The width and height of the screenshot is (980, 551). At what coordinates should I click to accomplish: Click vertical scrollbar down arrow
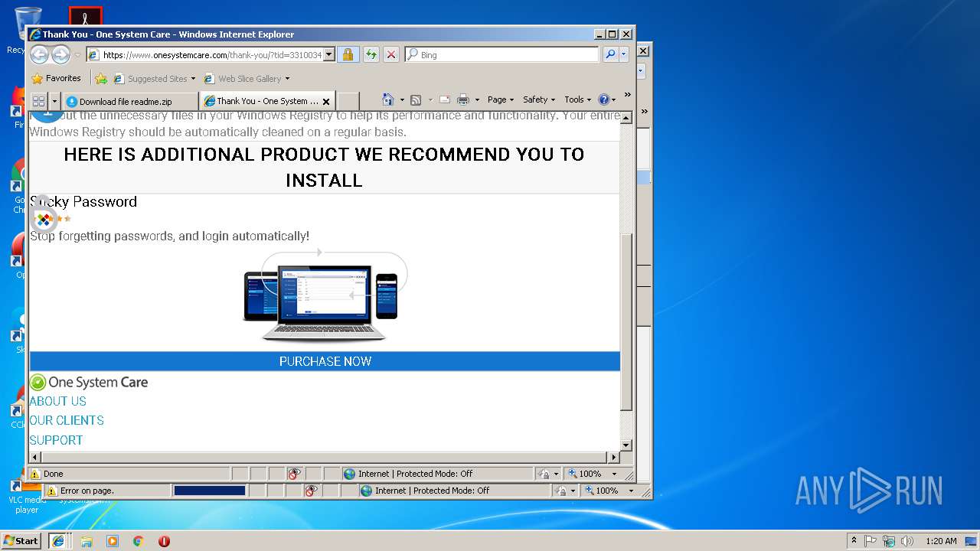point(626,445)
